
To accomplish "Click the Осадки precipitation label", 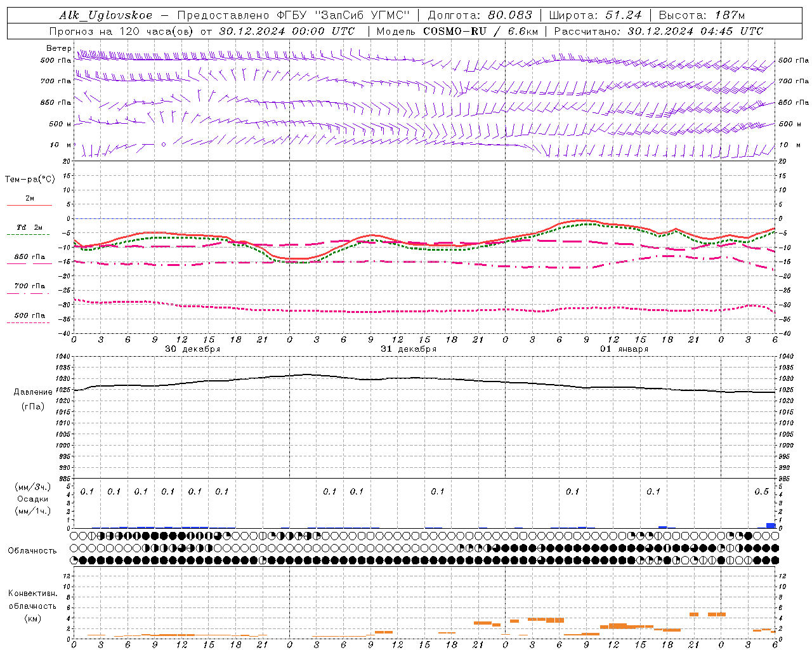I will point(33,499).
